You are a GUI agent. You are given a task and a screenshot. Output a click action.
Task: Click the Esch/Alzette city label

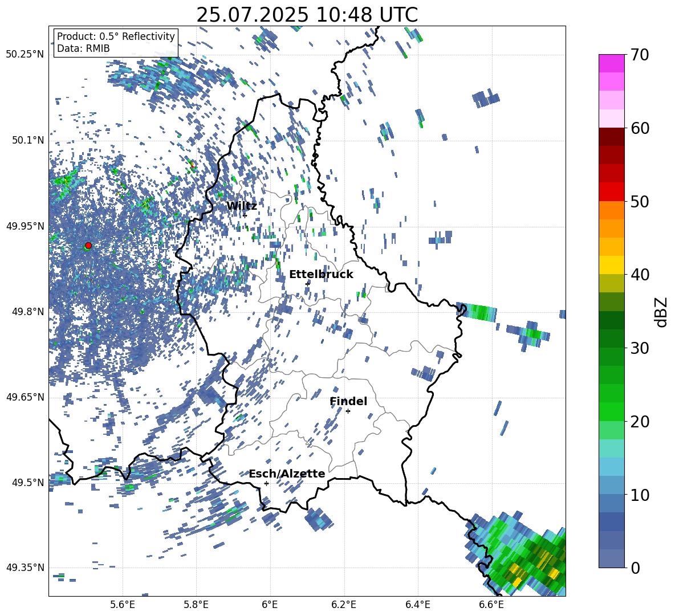287,474
